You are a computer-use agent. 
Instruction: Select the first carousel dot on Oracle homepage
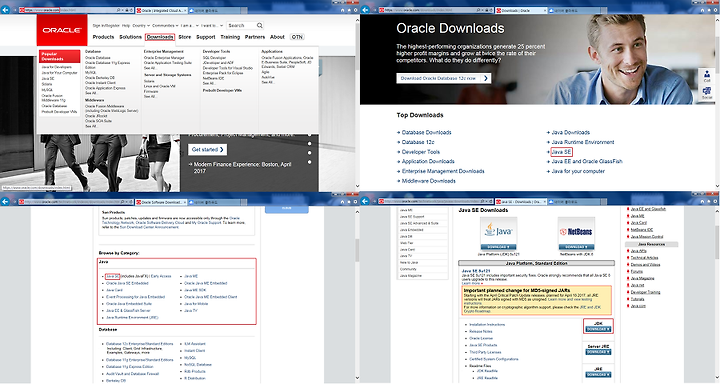point(309,135)
